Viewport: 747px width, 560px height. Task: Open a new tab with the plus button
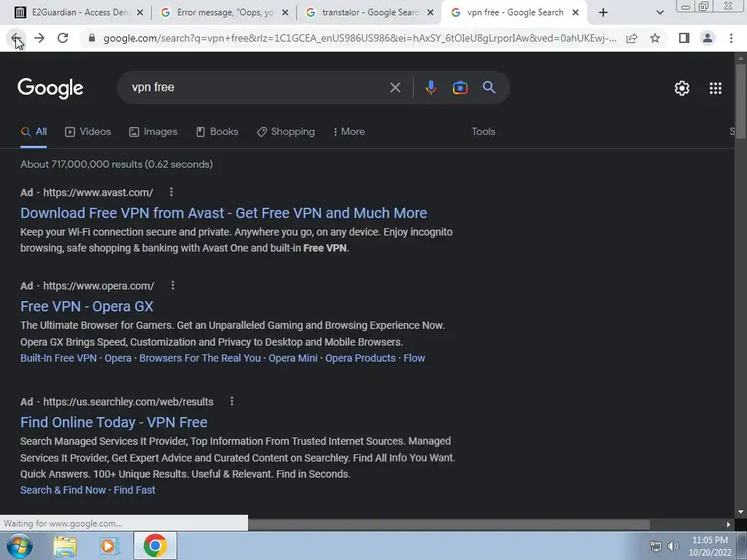pyautogui.click(x=603, y=13)
